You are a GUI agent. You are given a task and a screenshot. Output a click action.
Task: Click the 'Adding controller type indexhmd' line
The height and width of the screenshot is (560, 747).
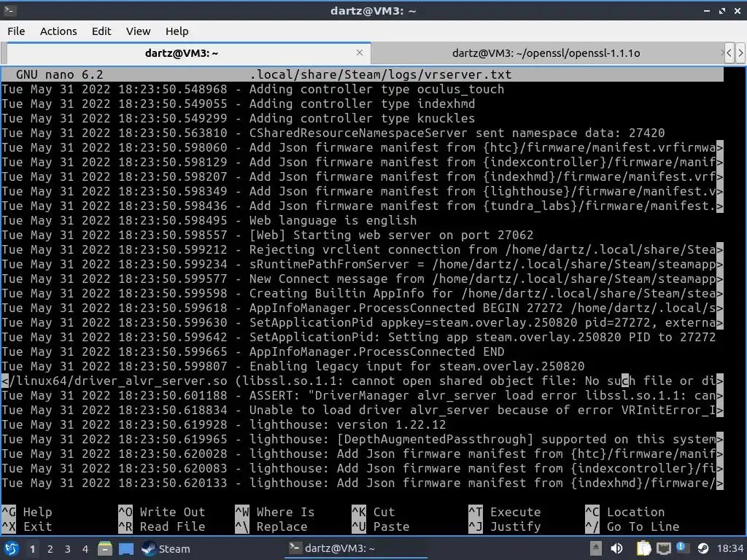(239, 104)
